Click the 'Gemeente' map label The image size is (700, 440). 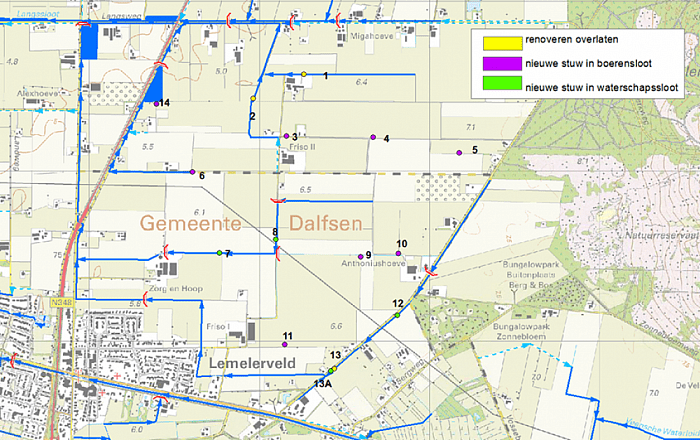pyautogui.click(x=191, y=223)
